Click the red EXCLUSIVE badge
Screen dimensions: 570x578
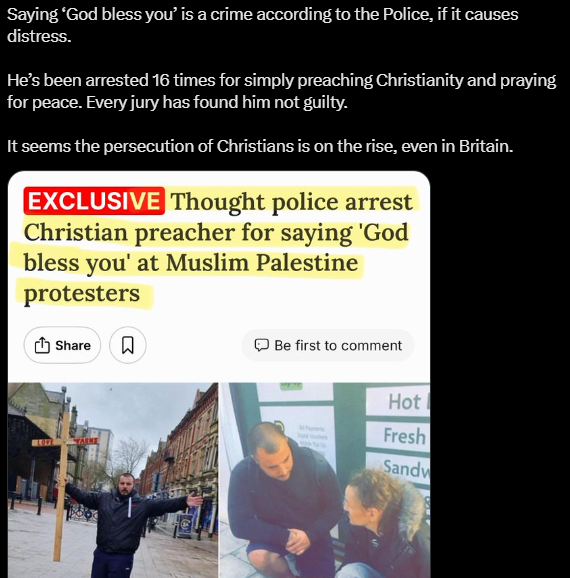tap(94, 201)
